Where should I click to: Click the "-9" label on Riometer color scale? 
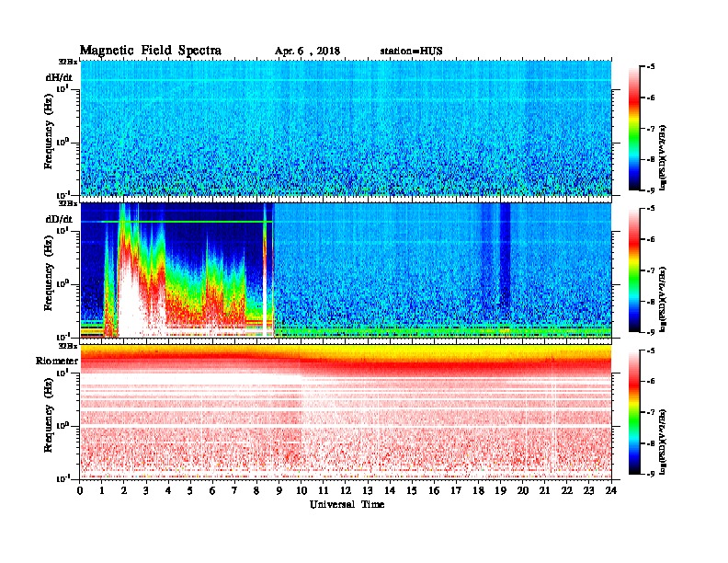(651, 474)
